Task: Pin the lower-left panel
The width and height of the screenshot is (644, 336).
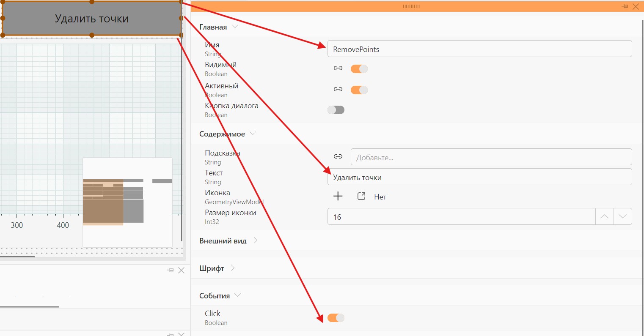Action: click(x=171, y=270)
